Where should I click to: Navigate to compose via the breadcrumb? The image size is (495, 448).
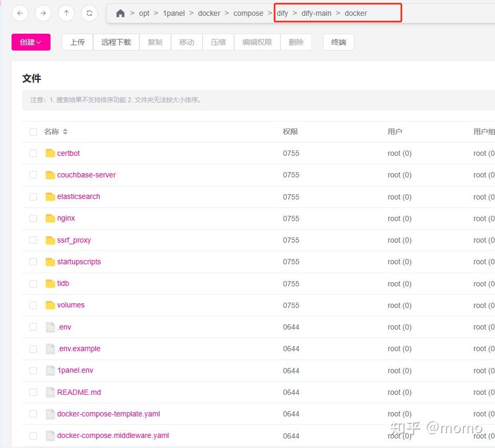pos(248,13)
